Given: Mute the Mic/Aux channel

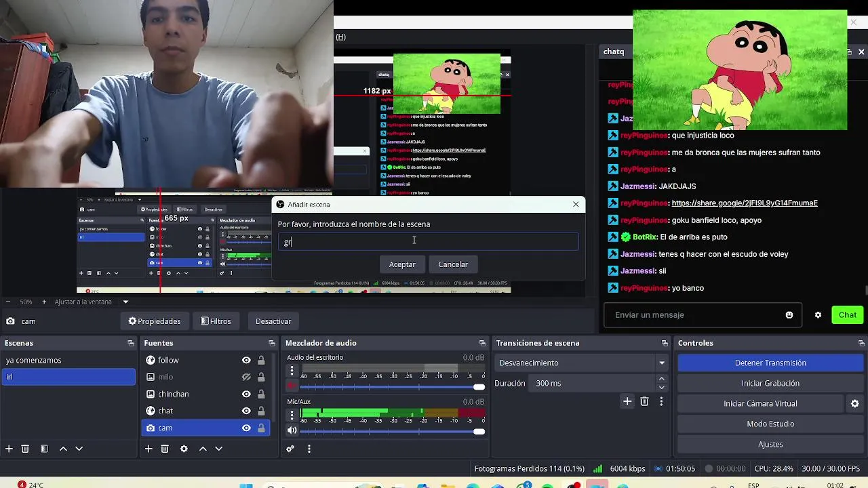Looking at the screenshot, I should pos(292,430).
